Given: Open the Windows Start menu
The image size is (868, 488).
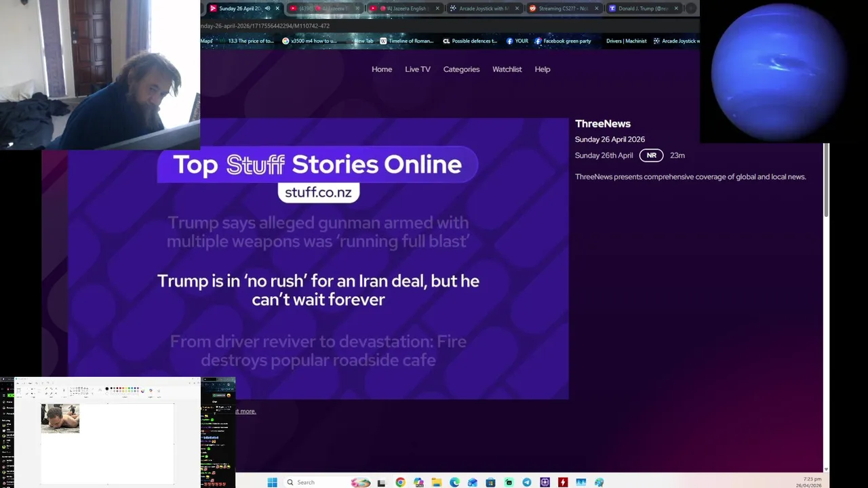Looking at the screenshot, I should click(x=272, y=483).
